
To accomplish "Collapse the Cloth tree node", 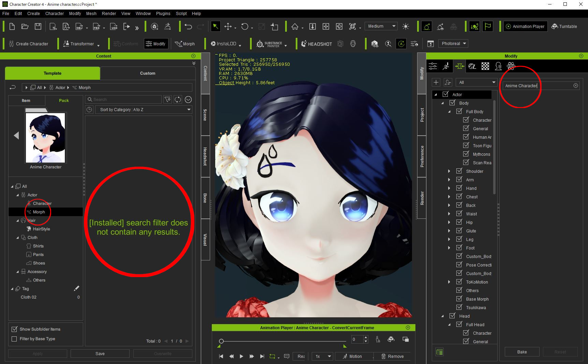I will click(x=17, y=238).
